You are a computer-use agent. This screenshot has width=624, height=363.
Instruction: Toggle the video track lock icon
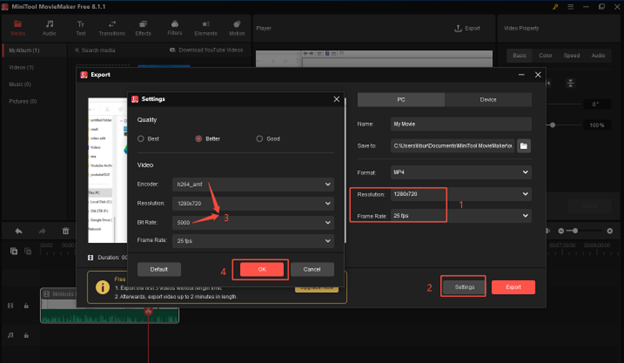click(x=26, y=306)
